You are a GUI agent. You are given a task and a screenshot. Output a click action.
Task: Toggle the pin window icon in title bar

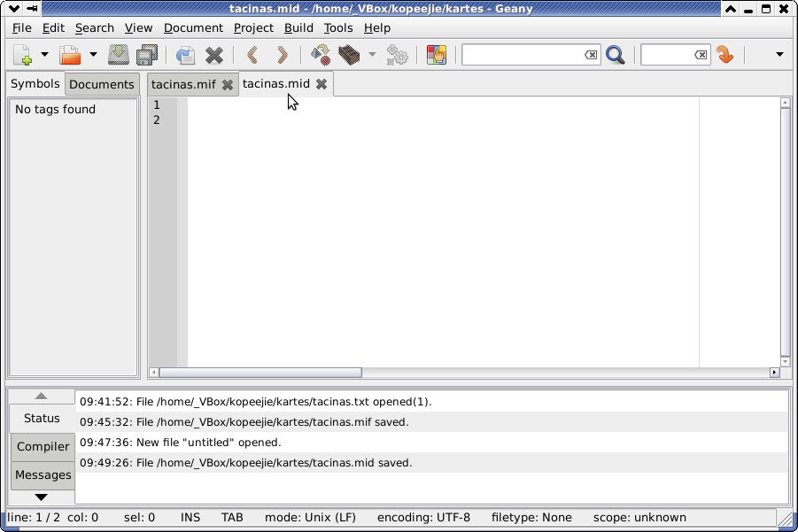point(32,8)
